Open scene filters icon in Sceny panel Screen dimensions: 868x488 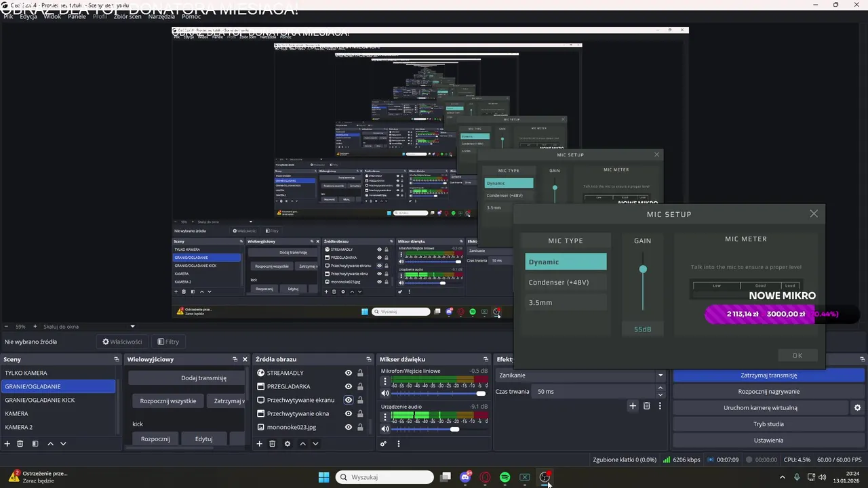[35, 444]
